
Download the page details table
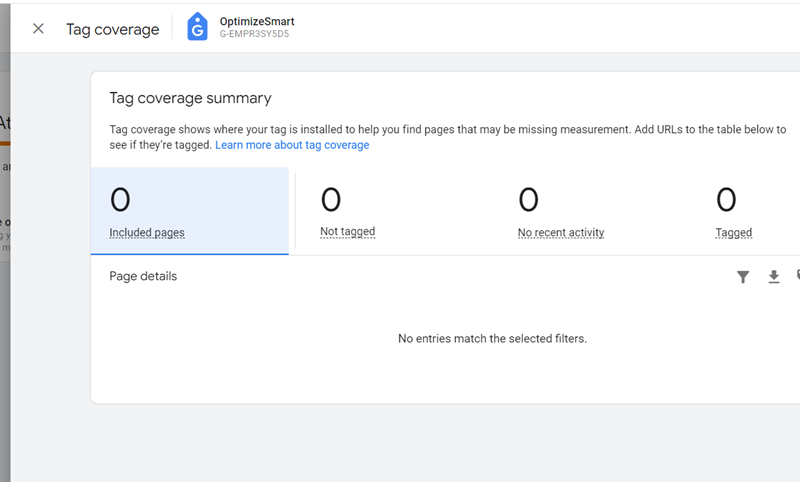click(773, 277)
